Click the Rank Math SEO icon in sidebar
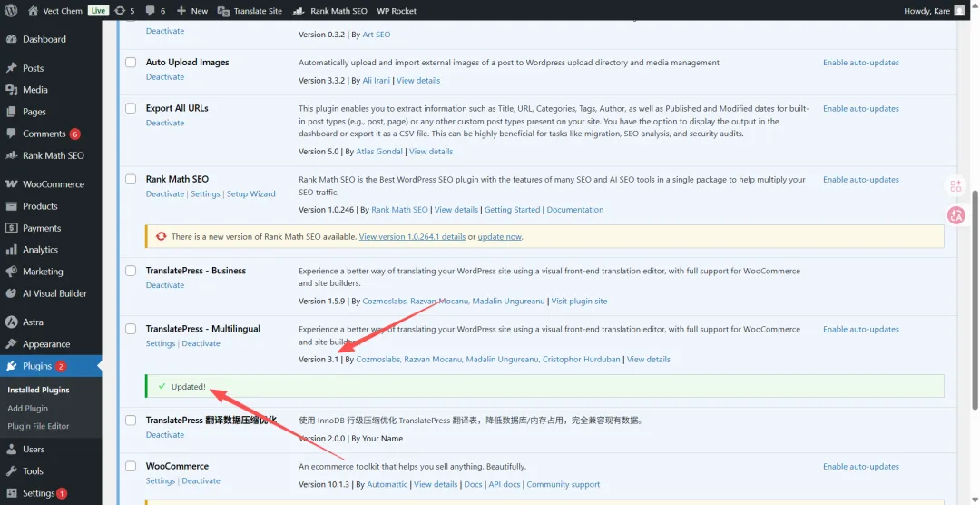The width and height of the screenshot is (980, 505). pyautogui.click(x=11, y=155)
